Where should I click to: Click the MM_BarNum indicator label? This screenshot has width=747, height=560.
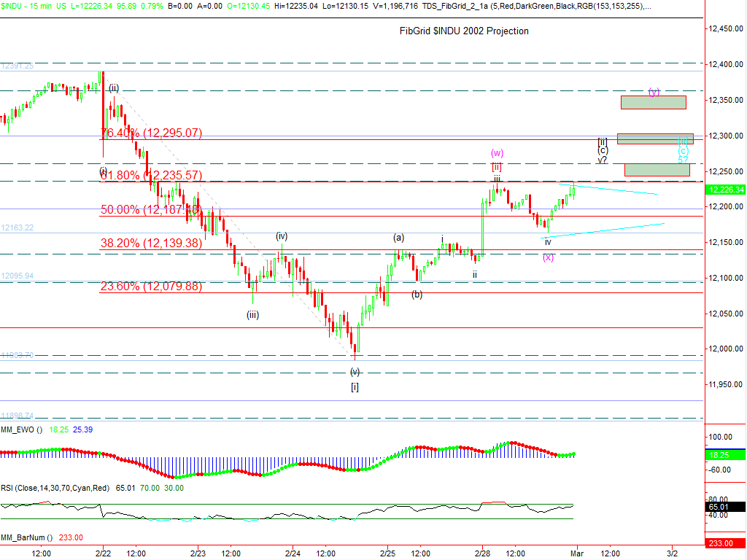26,537
